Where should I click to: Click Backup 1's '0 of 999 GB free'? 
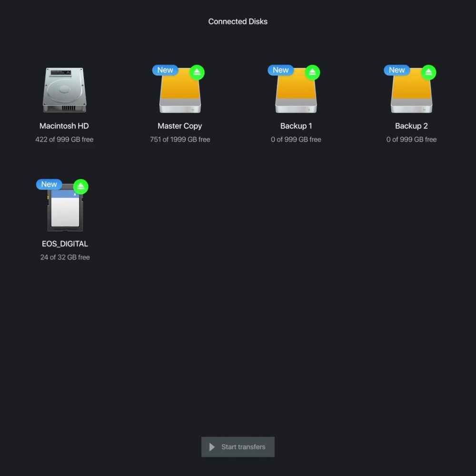(296, 139)
